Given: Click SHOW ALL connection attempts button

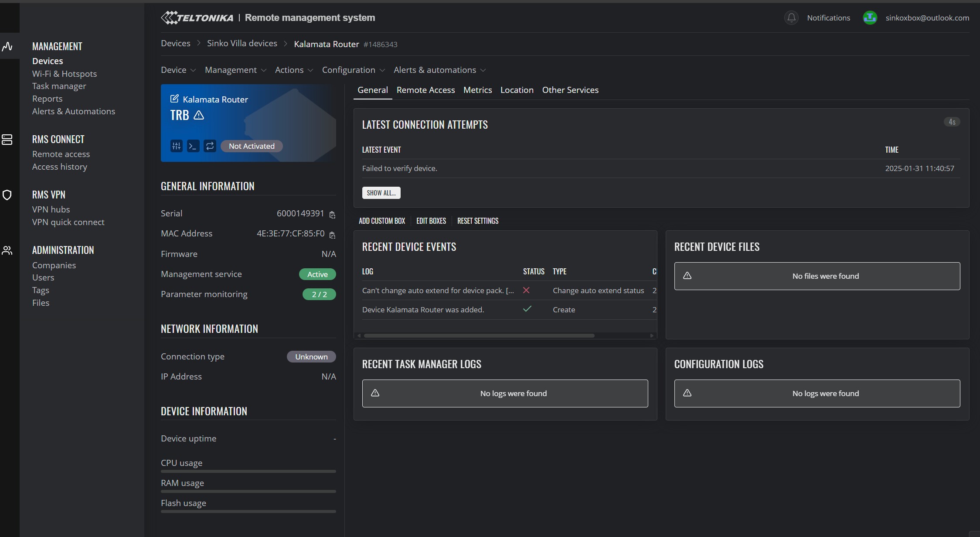Looking at the screenshot, I should coord(381,193).
